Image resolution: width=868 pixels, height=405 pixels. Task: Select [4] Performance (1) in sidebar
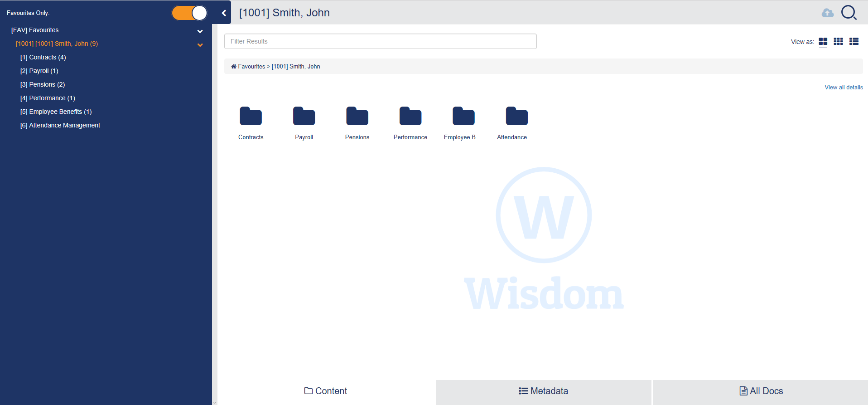[48, 98]
